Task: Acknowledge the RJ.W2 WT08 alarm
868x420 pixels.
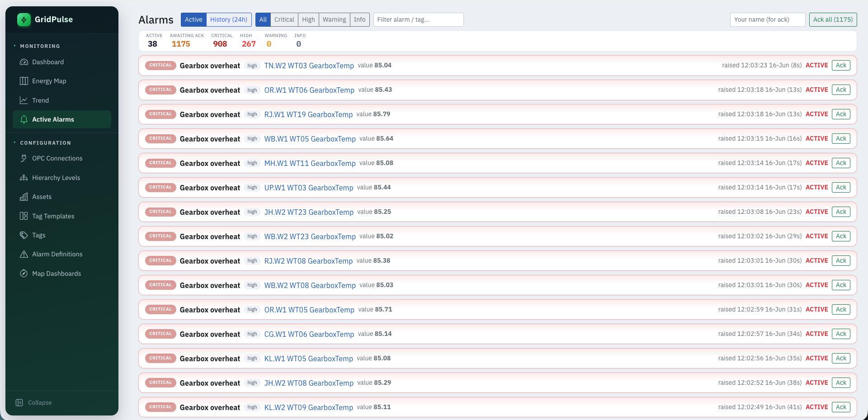Action: tap(841, 261)
